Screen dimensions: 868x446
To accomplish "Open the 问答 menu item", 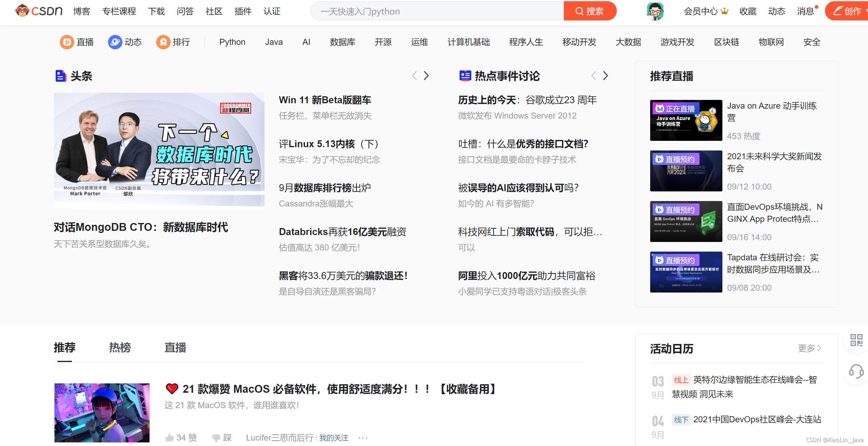I will coord(185,11).
